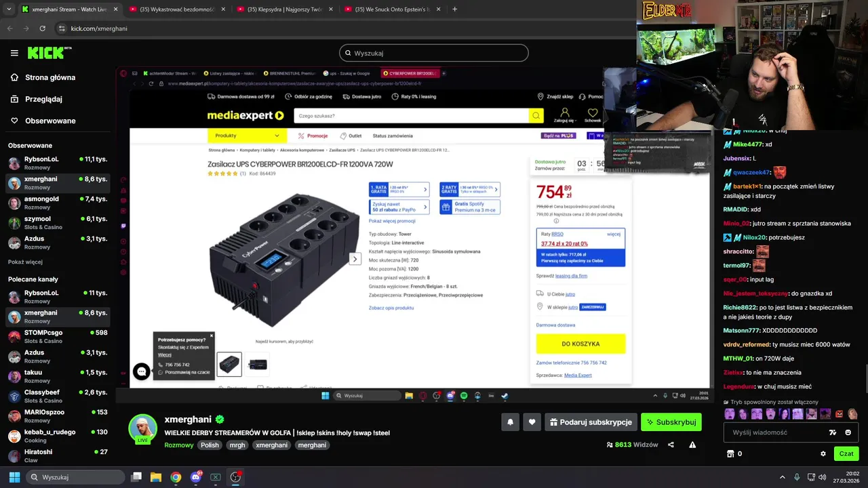Open Classybeef recommended channel
The height and width of the screenshot is (488, 868).
click(x=58, y=396)
